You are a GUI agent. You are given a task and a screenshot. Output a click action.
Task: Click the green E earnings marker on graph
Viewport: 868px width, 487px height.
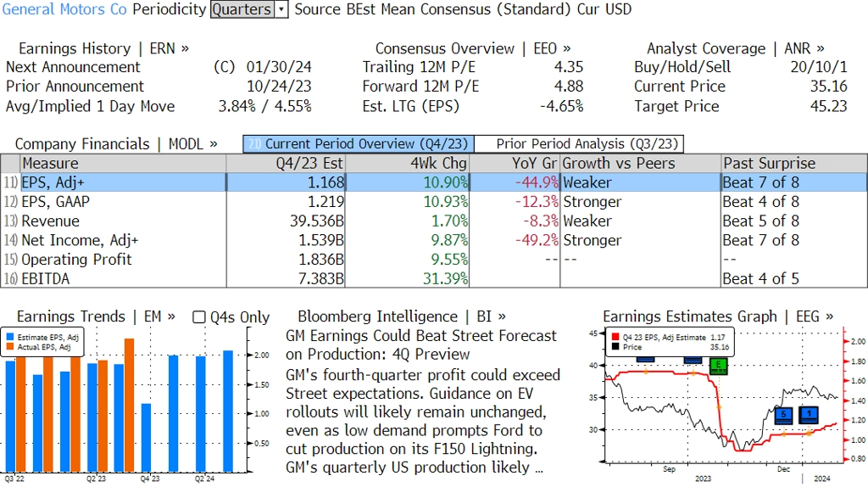coord(719,366)
